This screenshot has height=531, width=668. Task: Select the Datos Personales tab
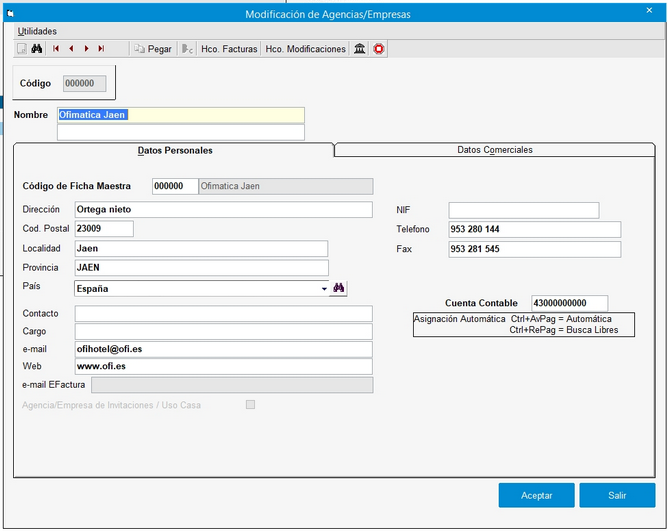pos(174,151)
